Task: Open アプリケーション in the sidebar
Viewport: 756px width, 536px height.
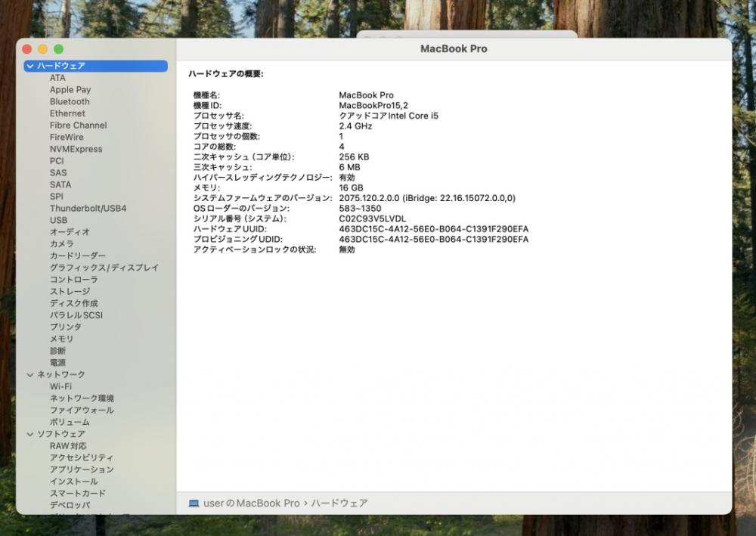Action: [82, 469]
